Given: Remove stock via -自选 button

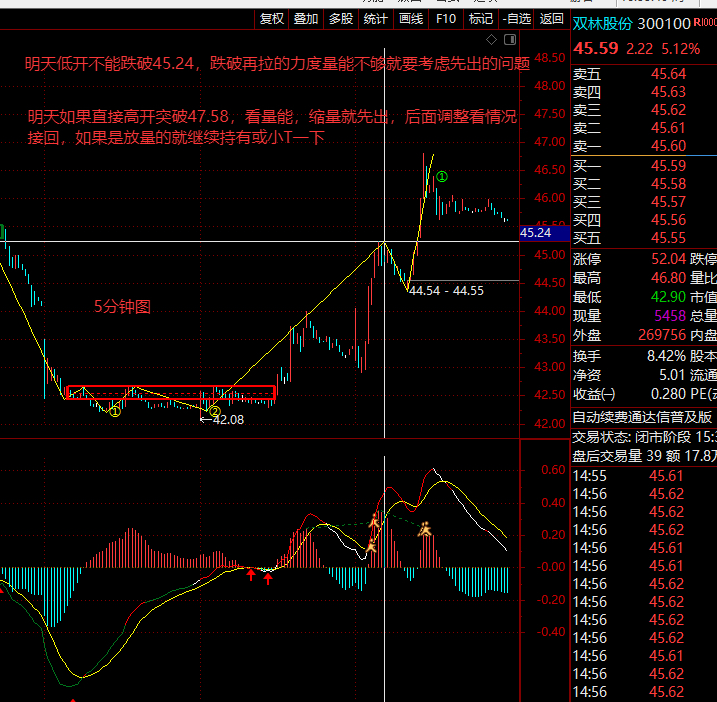Looking at the screenshot, I should coord(516,19).
